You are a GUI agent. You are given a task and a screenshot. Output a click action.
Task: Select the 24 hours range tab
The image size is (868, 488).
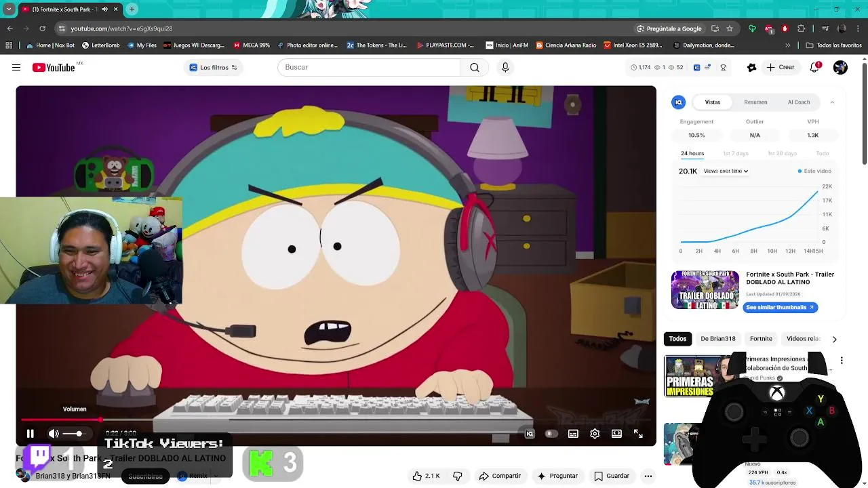tap(692, 154)
